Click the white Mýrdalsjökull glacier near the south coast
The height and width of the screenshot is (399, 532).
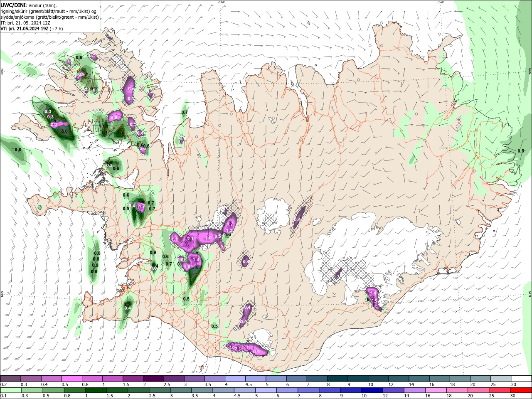click(x=262, y=337)
